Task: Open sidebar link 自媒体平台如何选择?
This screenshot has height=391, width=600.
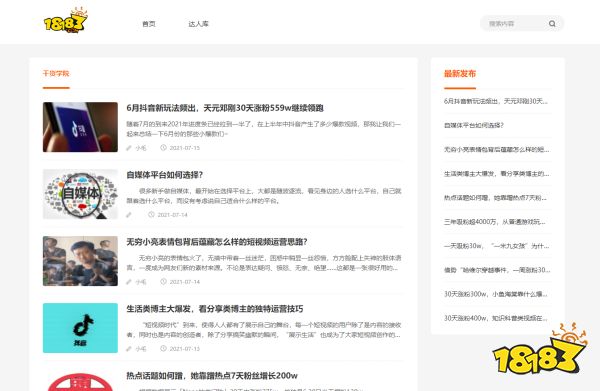Action: pos(474,125)
